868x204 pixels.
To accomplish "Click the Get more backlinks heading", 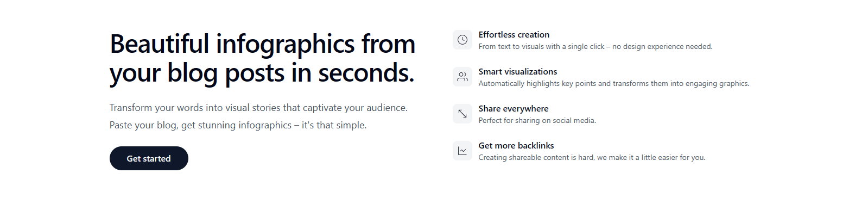I will coord(516,146).
